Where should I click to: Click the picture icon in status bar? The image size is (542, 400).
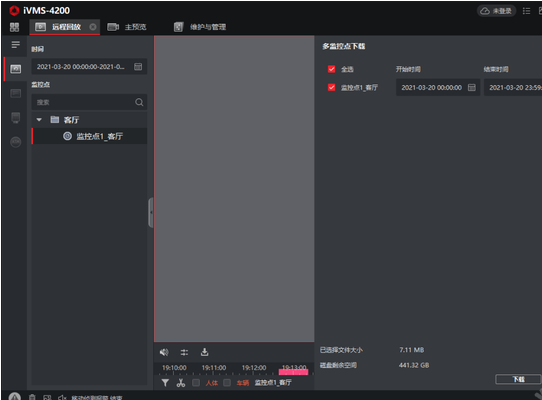pos(47,398)
